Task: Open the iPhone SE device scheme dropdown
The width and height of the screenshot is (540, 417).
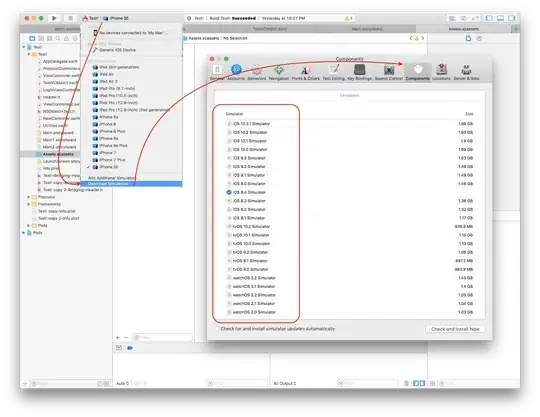Action: pyautogui.click(x=116, y=18)
